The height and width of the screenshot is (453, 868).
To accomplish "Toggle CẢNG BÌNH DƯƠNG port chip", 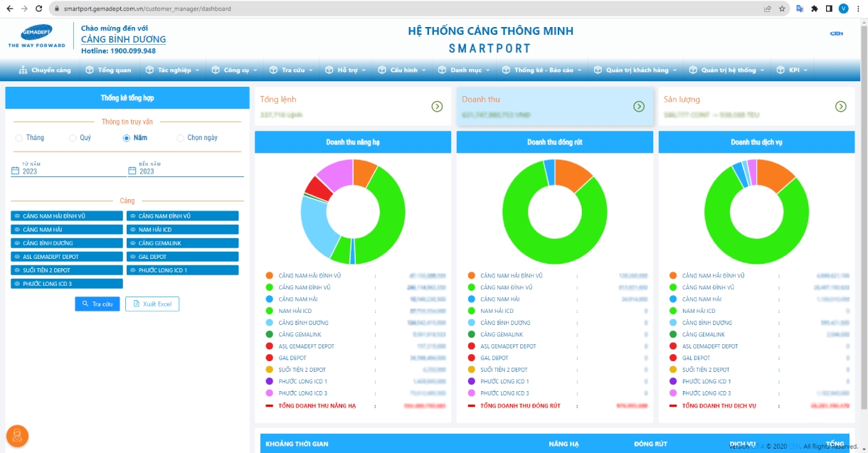I will (67, 243).
